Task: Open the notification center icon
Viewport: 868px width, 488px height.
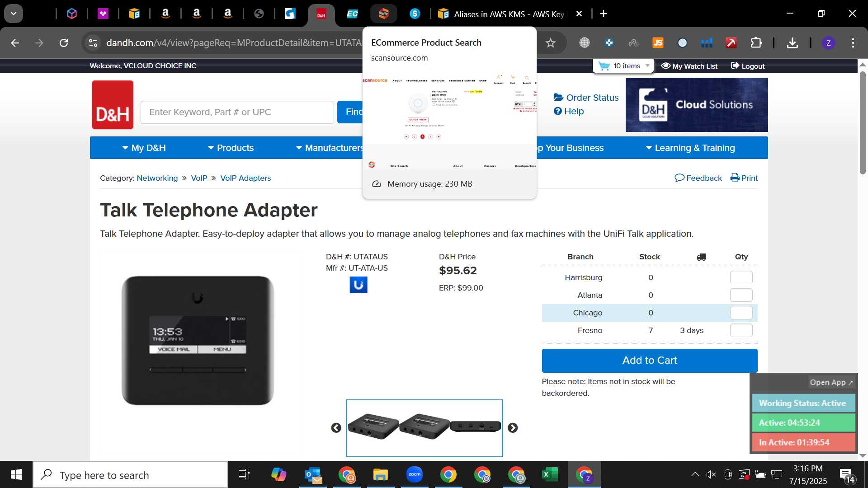Action: click(847, 475)
